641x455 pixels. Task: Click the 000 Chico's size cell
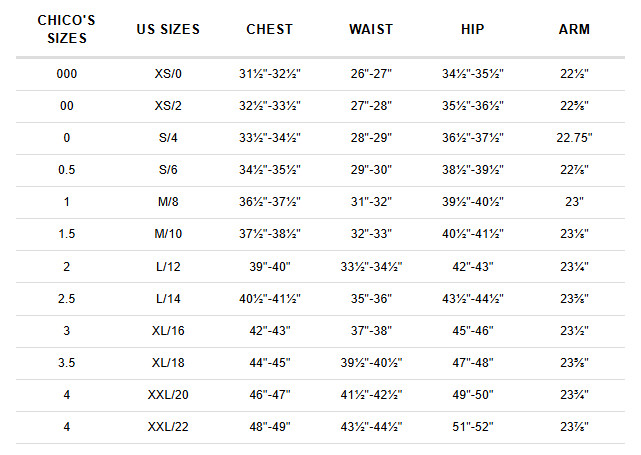pos(67,74)
